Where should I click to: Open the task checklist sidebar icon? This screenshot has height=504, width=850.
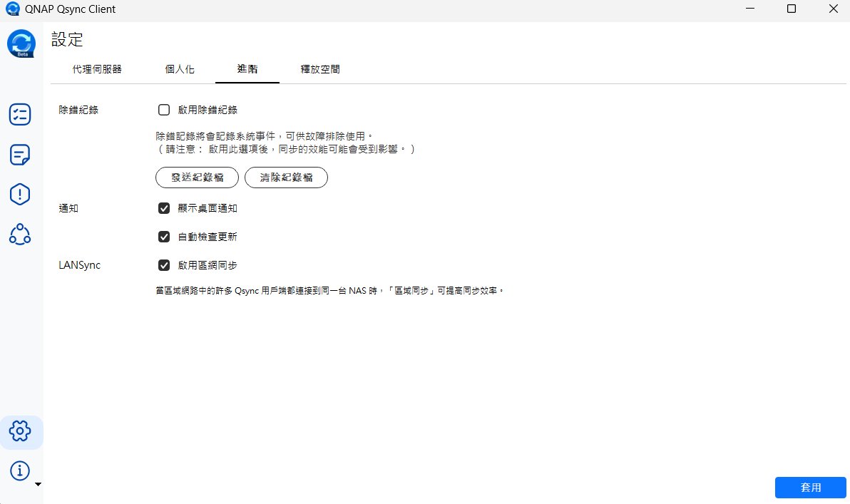(x=20, y=115)
